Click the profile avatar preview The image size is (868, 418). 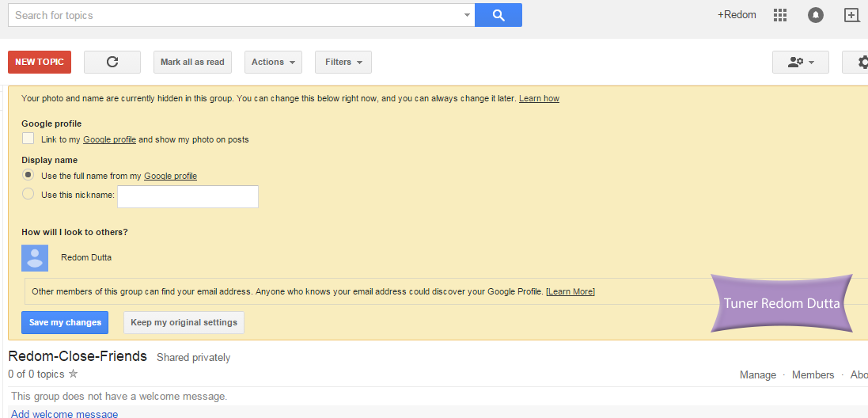click(x=35, y=258)
